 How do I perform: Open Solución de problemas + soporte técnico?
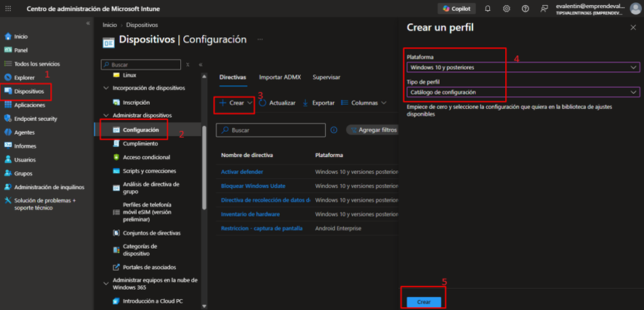coord(45,204)
